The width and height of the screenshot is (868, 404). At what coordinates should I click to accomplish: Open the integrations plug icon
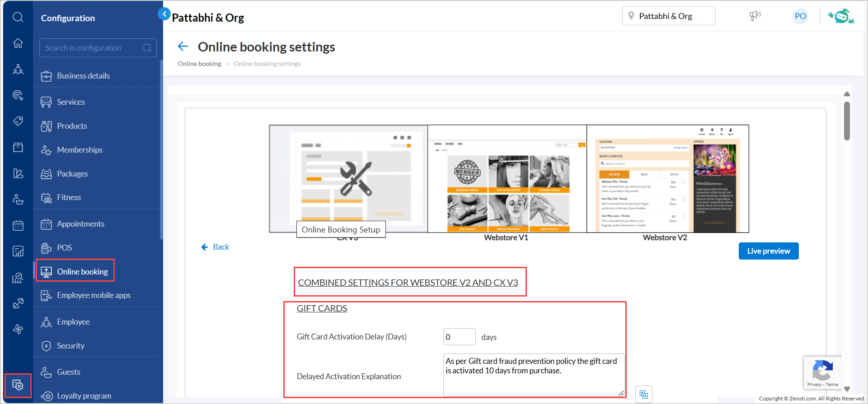point(18,303)
